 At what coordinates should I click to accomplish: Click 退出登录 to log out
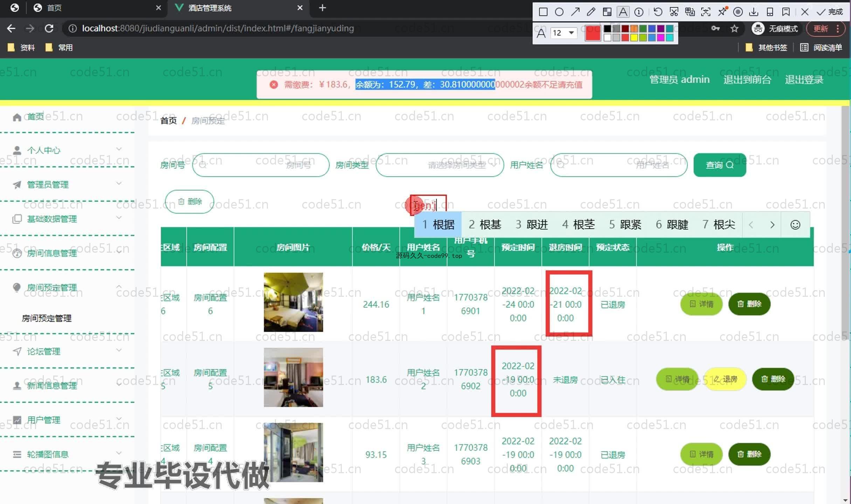click(804, 80)
